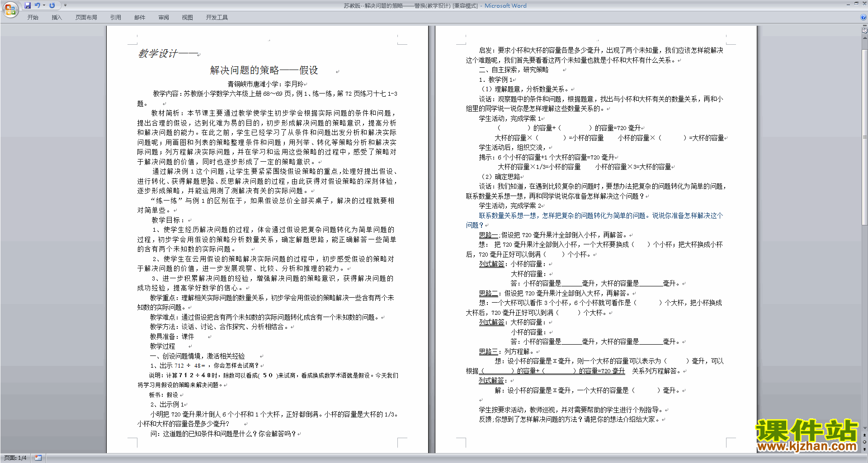Save the document via Quick Access toolbar
This screenshot has height=463, width=868.
(x=28, y=5)
